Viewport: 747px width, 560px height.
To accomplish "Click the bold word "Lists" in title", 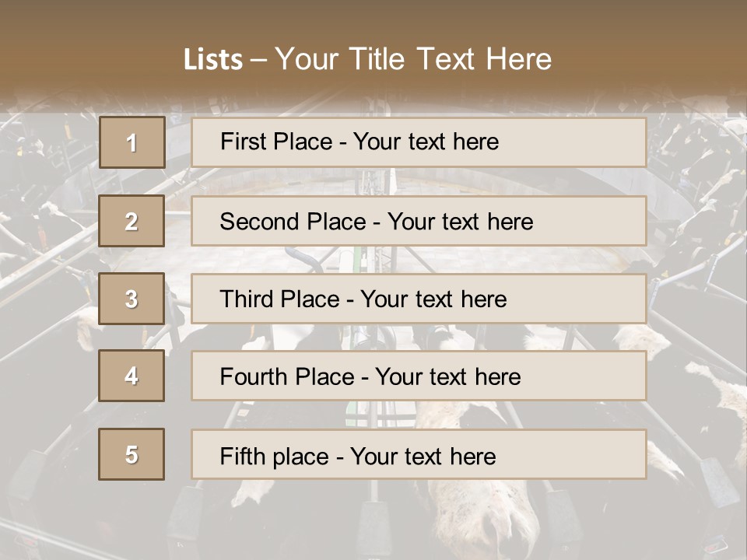I will (x=212, y=60).
